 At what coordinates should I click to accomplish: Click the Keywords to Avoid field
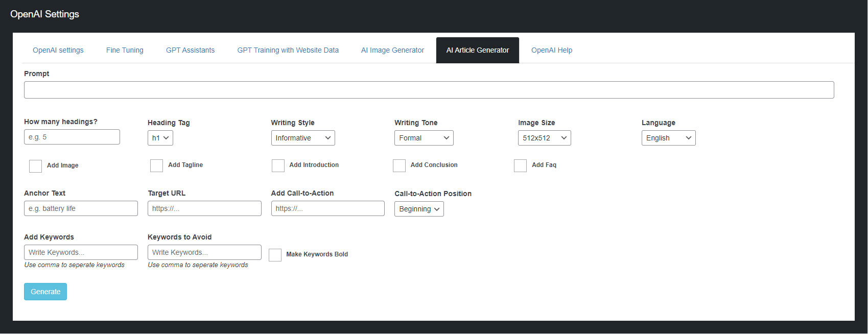(x=204, y=252)
